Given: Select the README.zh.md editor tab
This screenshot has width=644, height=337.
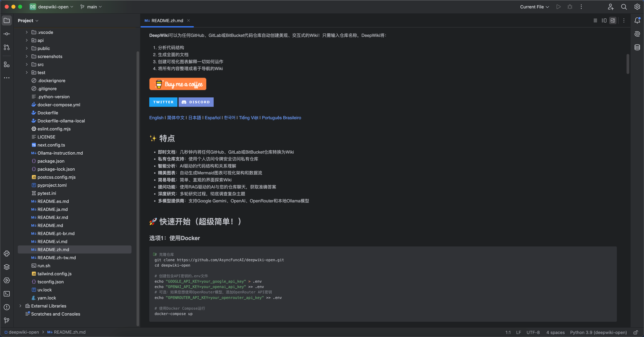Looking at the screenshot, I should tap(167, 20).
